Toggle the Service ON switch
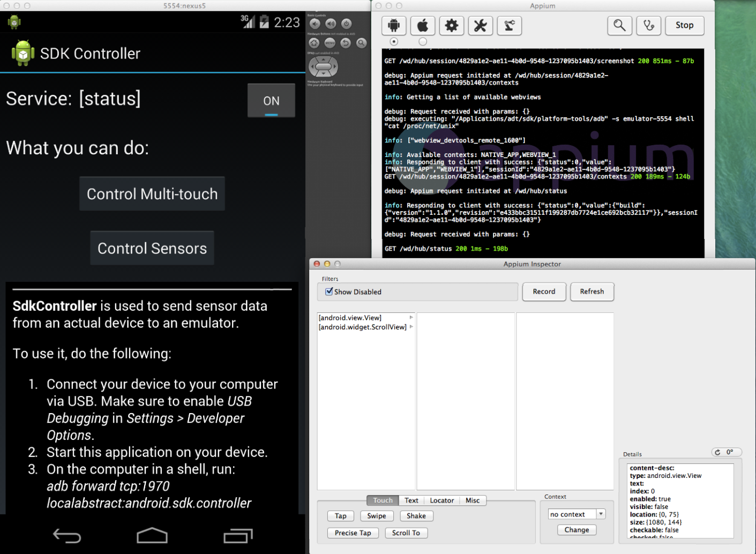 271,100
